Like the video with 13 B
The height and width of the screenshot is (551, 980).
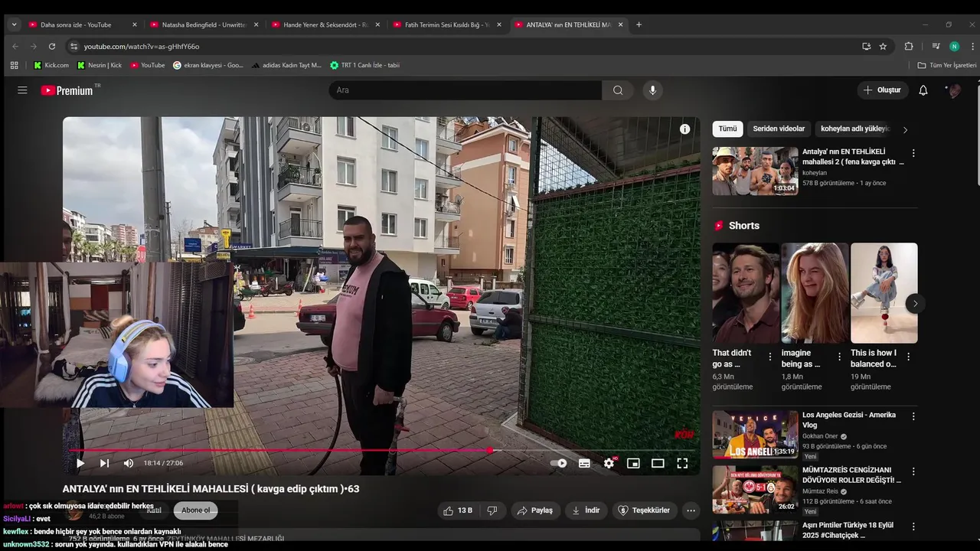(458, 510)
